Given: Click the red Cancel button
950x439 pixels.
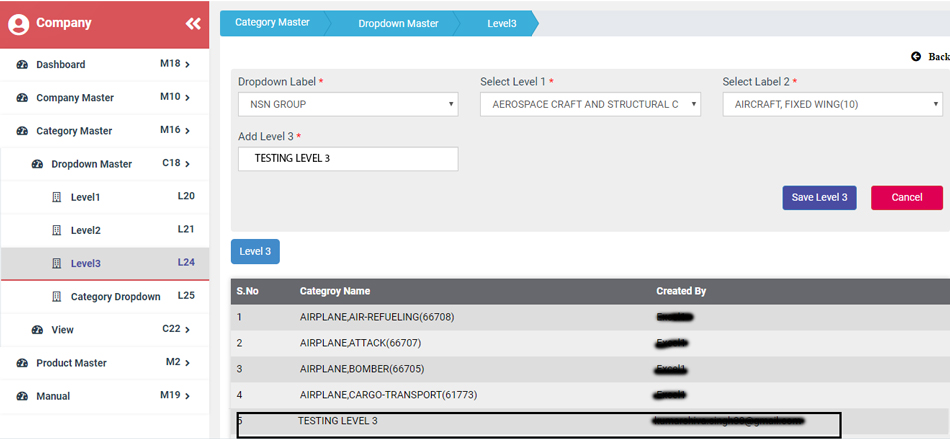Looking at the screenshot, I should click(906, 197).
